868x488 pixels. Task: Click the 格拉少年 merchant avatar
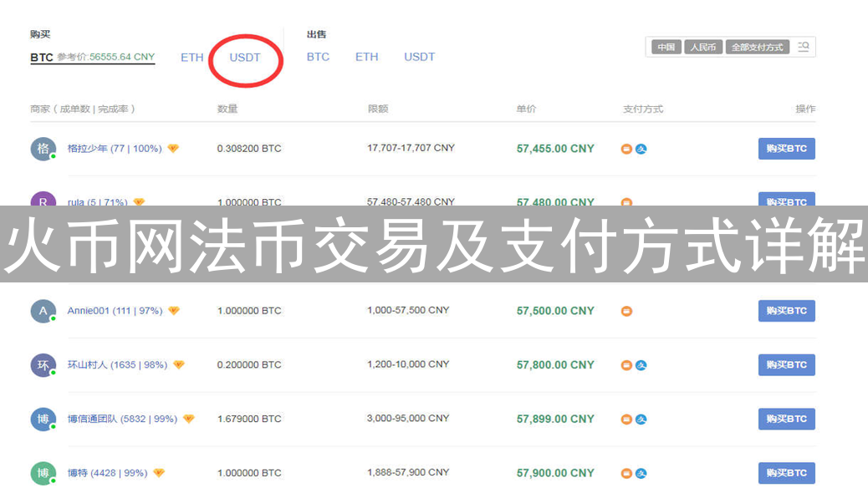[x=43, y=149]
